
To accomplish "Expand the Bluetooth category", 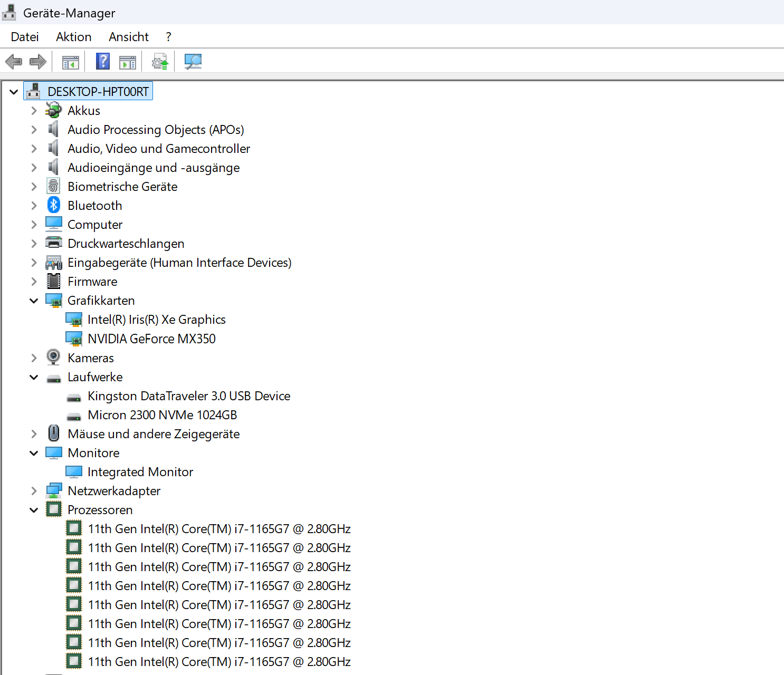I will pyautogui.click(x=34, y=206).
